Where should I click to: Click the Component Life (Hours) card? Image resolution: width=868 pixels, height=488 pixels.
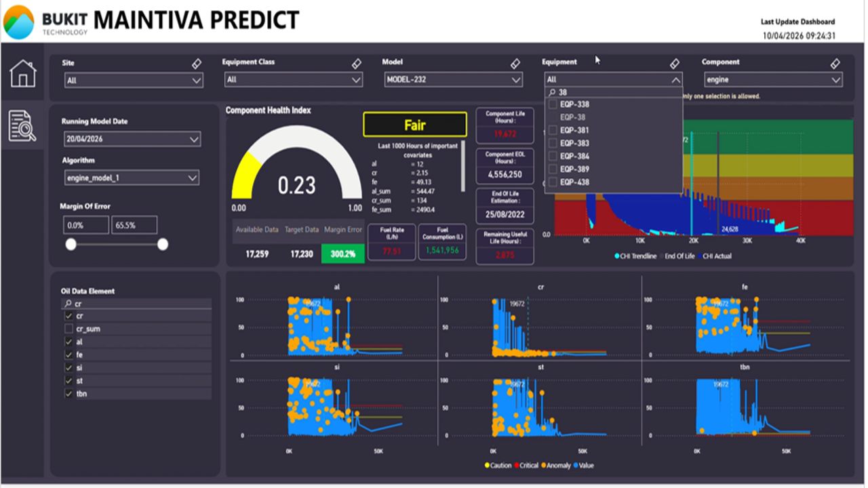coord(505,125)
